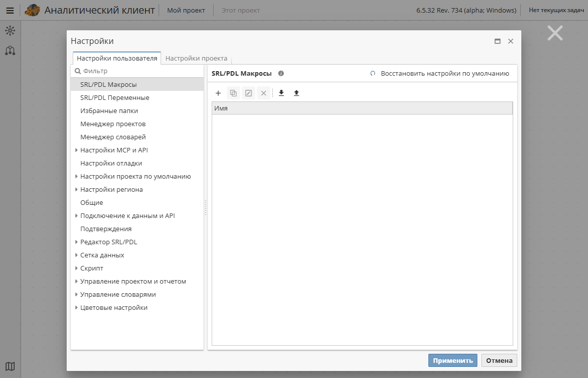Viewport: 588px width, 378px height.
Task: Expand Цветовые настройки in settings tree
Action: (77, 307)
